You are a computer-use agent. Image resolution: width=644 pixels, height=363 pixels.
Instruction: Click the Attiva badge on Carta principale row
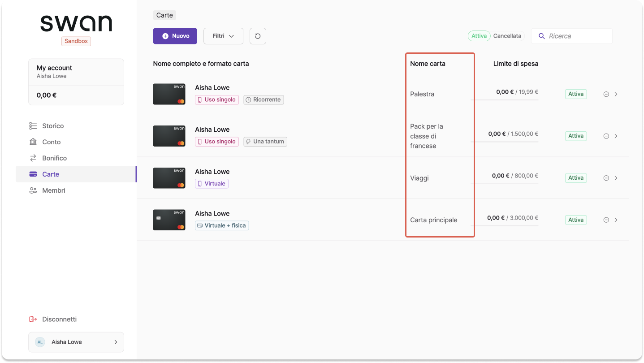click(576, 220)
